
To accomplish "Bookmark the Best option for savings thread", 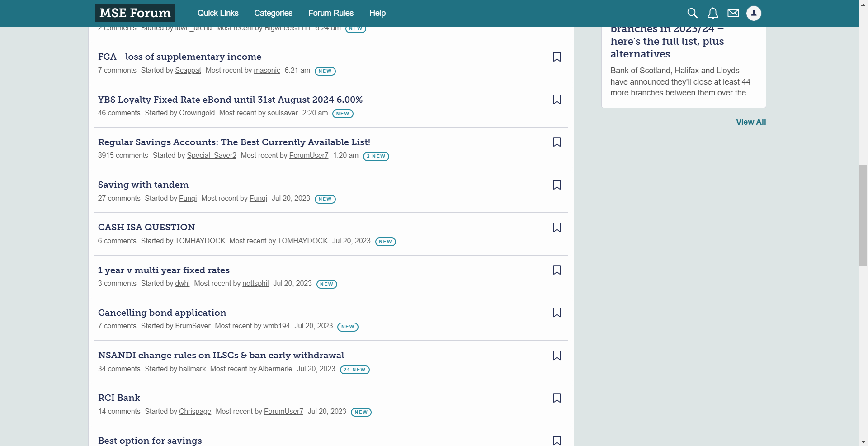I will 557,441.
